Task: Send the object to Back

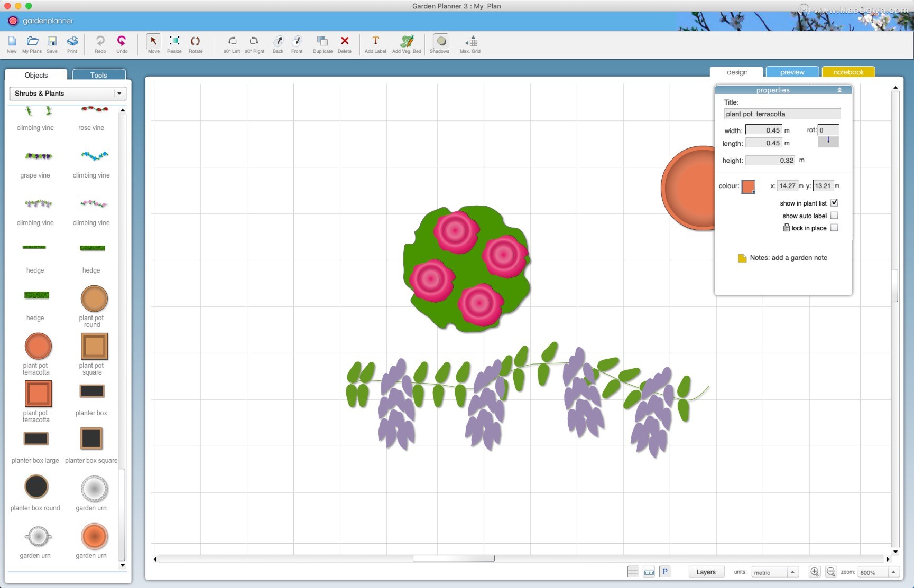Action: tap(278, 44)
